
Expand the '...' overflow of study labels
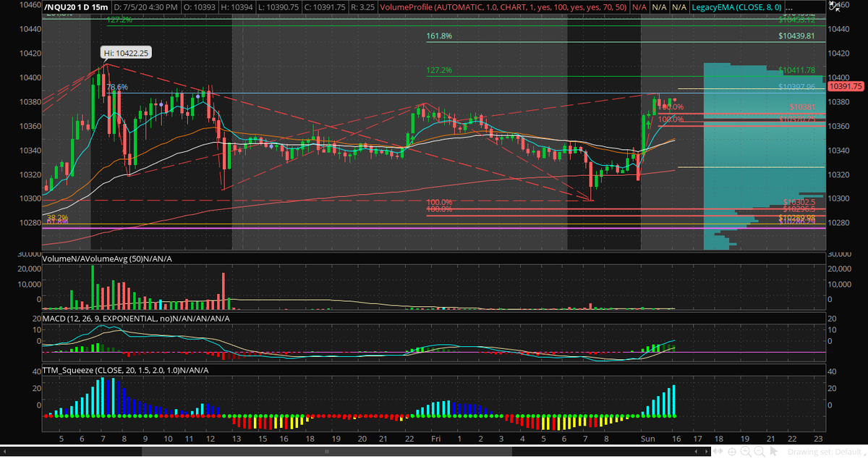790,7
